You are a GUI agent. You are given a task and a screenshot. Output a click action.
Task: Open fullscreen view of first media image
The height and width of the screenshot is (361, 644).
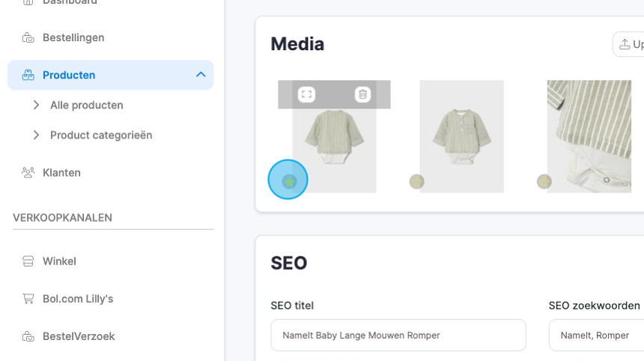pos(306,94)
